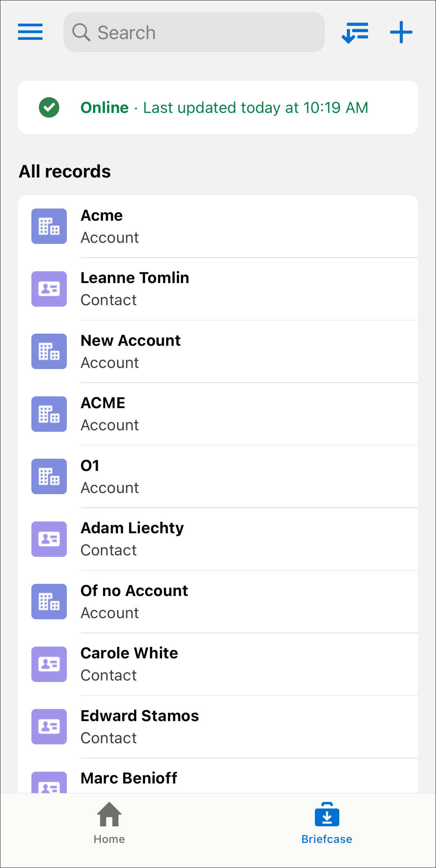Tap the search magnifier icon
The width and height of the screenshot is (436, 868).
[x=81, y=32]
